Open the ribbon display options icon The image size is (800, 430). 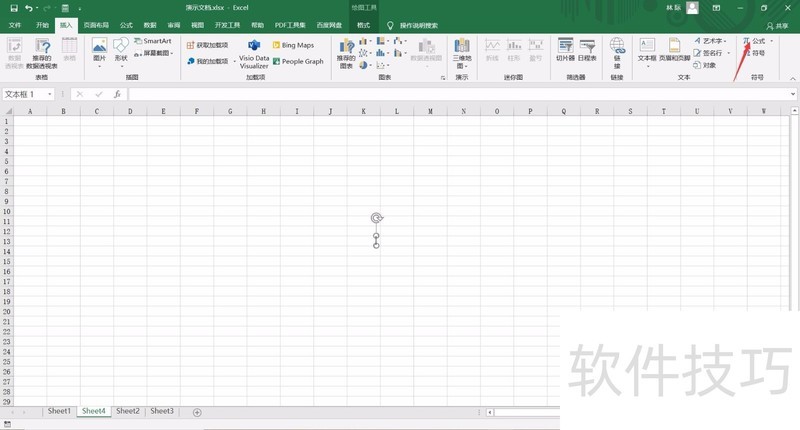[x=716, y=8]
